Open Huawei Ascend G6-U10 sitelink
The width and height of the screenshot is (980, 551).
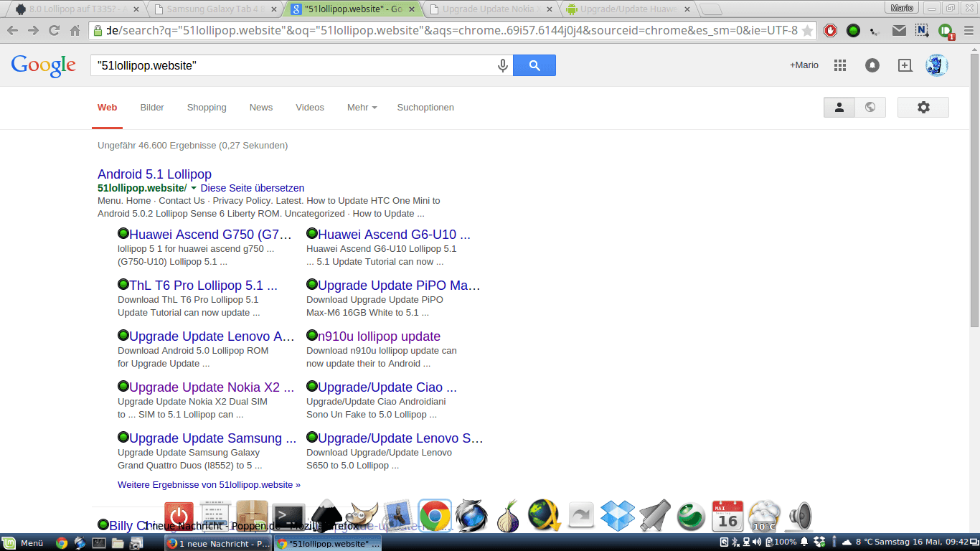coord(394,235)
